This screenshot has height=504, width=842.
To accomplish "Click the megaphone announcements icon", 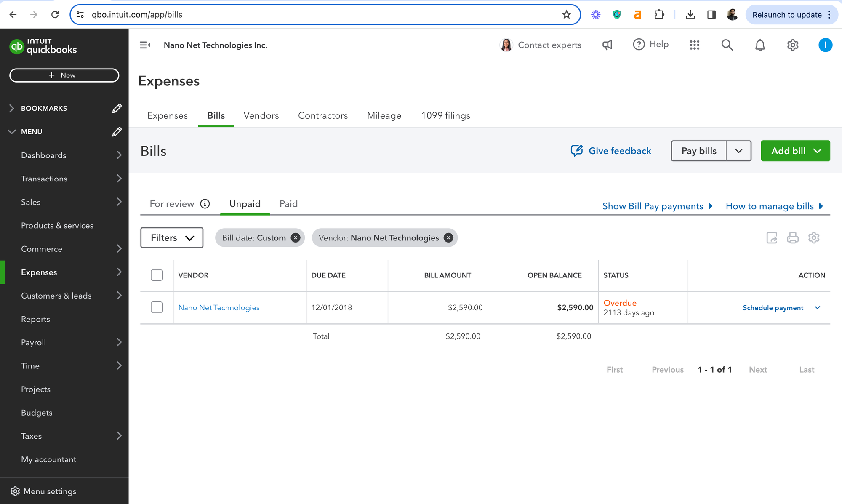I will click(x=607, y=45).
